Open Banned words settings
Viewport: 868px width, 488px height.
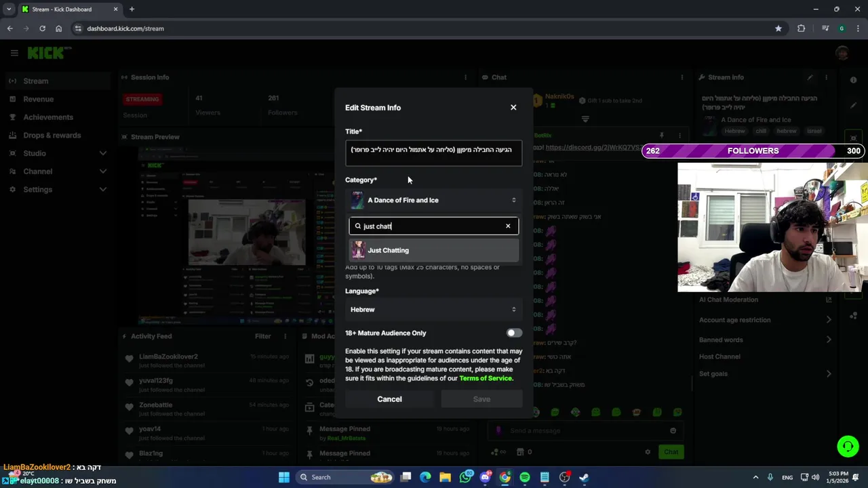(766, 340)
